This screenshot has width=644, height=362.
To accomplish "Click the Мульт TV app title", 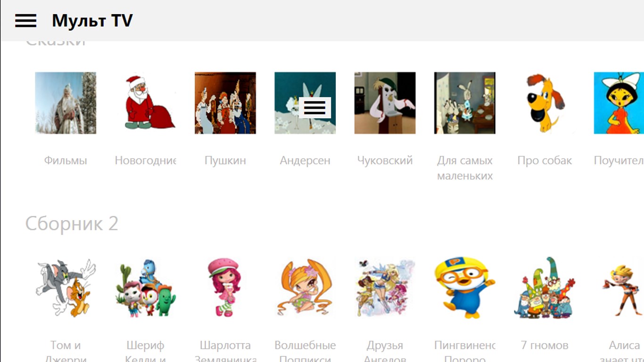I will [92, 21].
